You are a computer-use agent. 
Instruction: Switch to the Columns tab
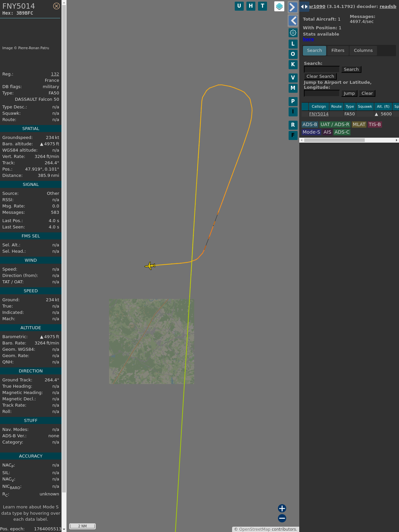point(363,51)
